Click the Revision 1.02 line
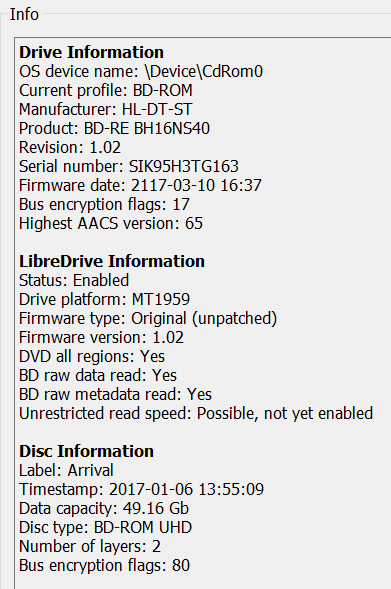The image size is (391, 589). pyautogui.click(x=70, y=147)
